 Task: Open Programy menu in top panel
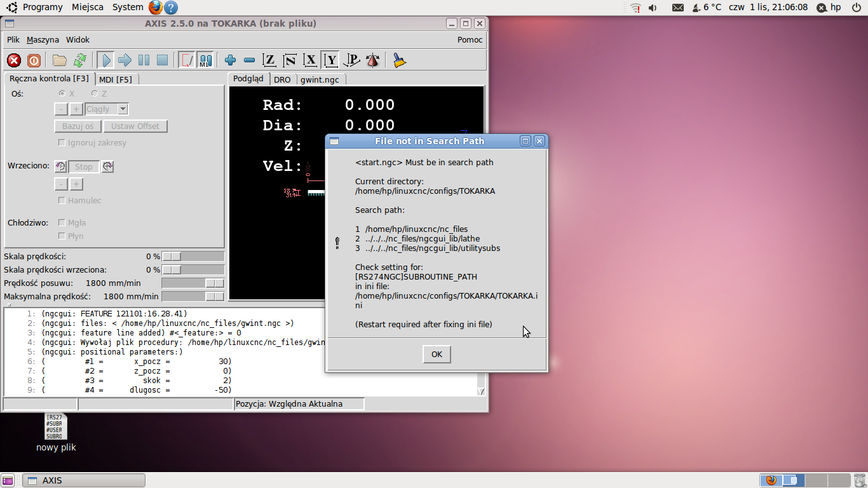(43, 8)
